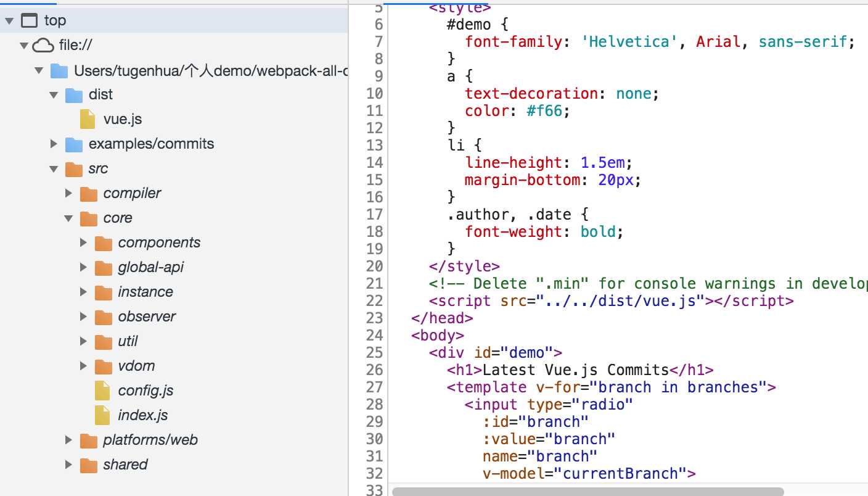Click the core folder icon
868x496 pixels.
pyautogui.click(x=89, y=218)
